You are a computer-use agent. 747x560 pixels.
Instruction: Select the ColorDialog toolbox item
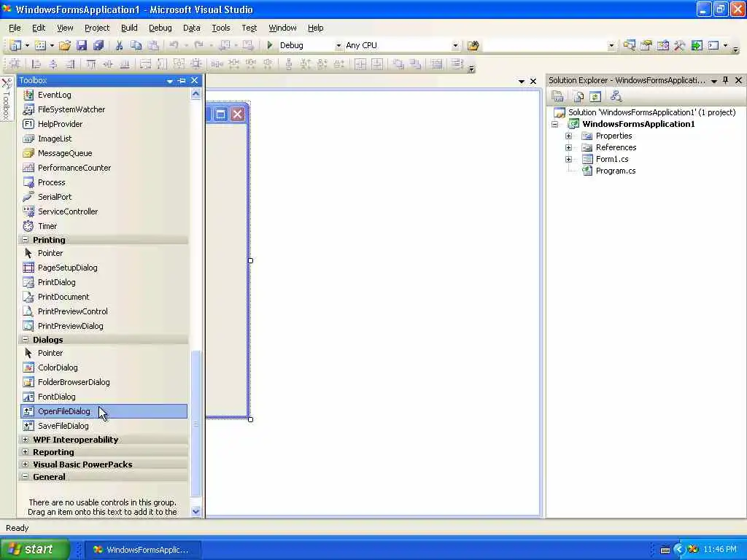coord(104,367)
